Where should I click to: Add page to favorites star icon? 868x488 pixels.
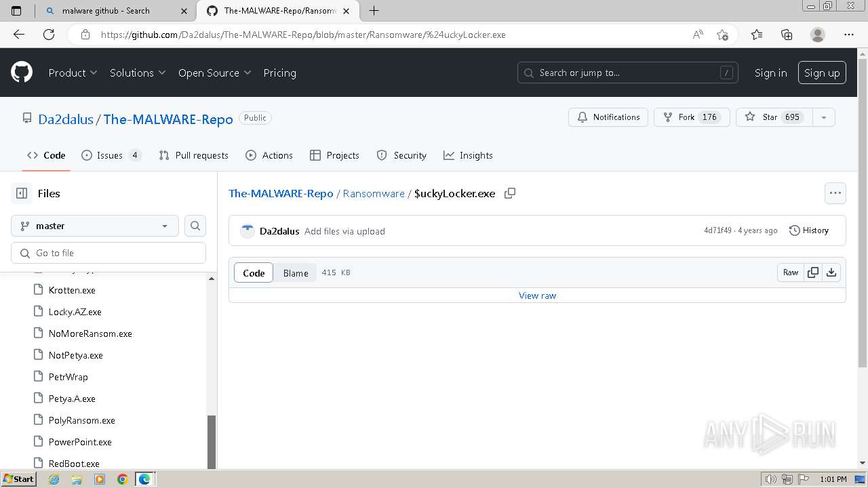722,35
